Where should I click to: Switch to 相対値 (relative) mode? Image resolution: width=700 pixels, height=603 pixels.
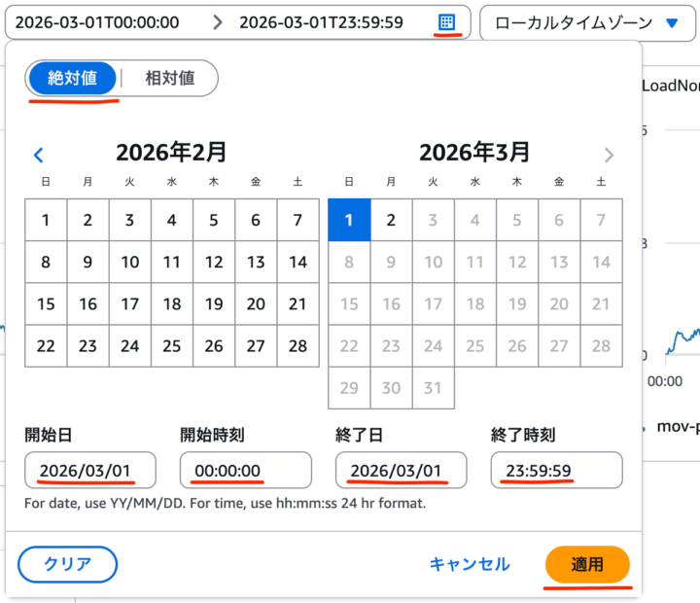pos(169,79)
